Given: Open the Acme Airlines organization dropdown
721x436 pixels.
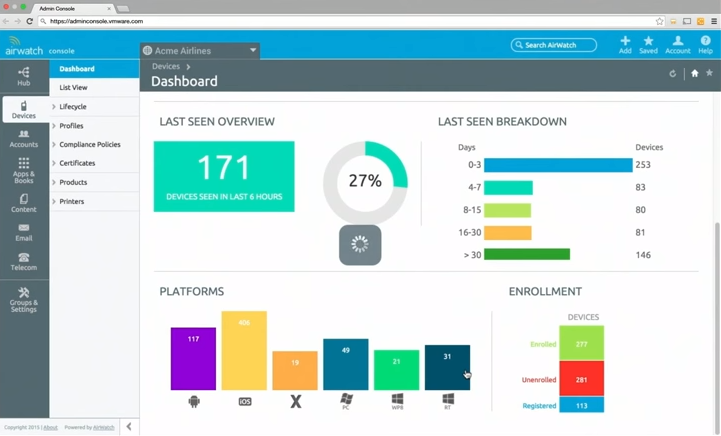Looking at the screenshot, I should click(200, 51).
